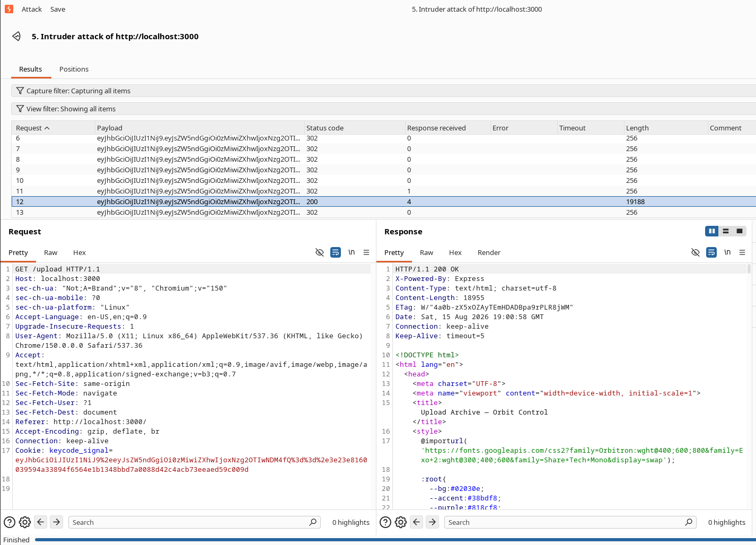The image size is (756, 545).
Task: Select the Request panel Hex tab
Action: (80, 253)
